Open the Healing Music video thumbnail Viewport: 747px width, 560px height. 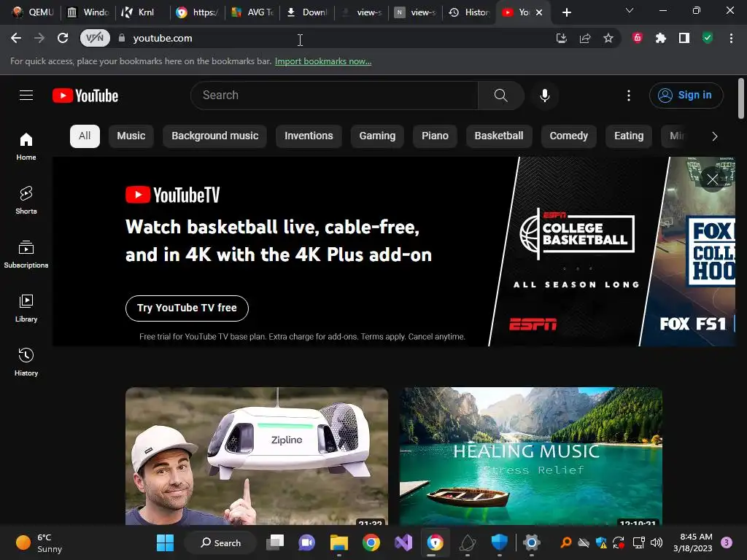(x=531, y=456)
